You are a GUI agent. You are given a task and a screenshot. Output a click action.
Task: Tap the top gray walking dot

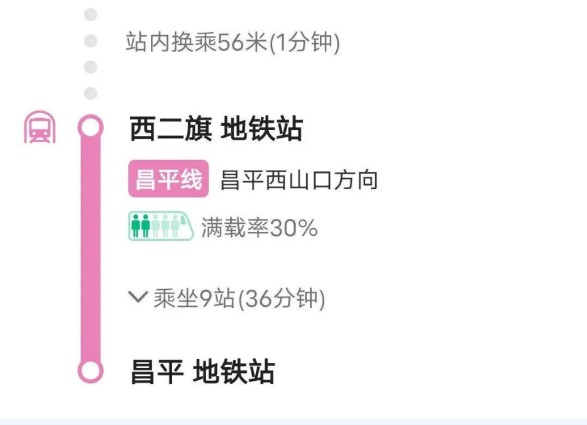(91, 14)
